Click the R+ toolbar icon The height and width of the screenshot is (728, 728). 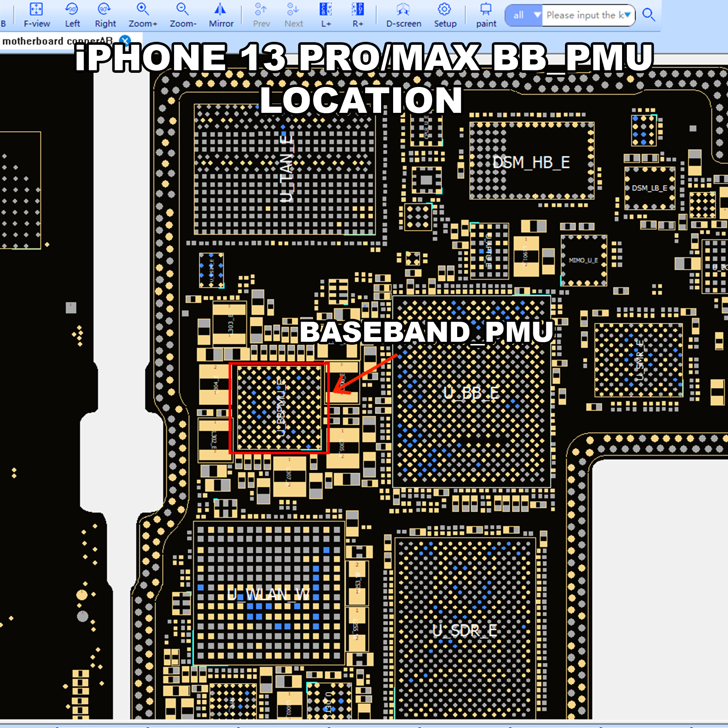pos(357,9)
